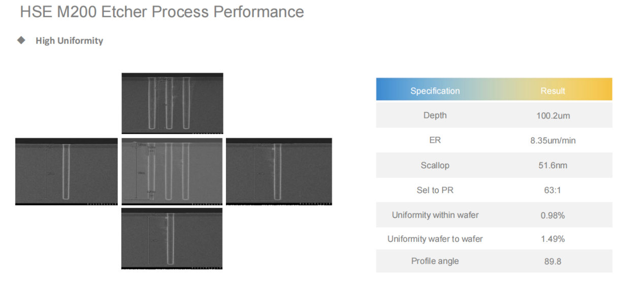
Task: Select the 8.35um/min etch rate value
Action: (x=553, y=141)
